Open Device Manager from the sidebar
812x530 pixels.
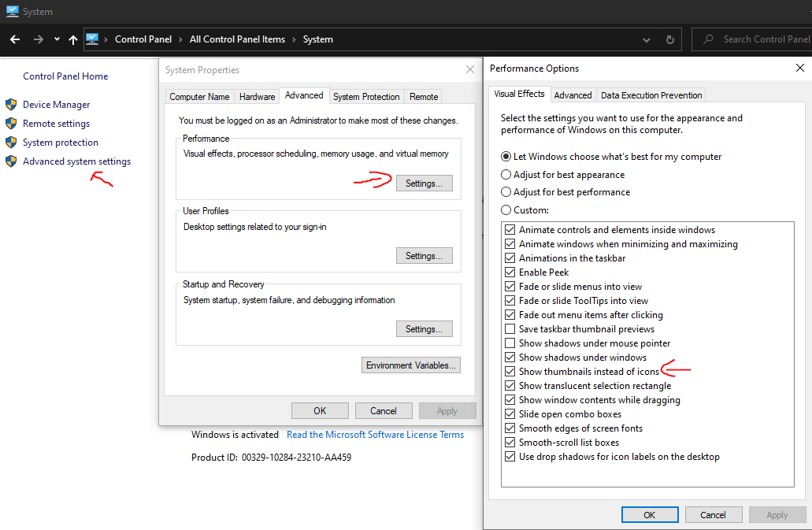pos(57,104)
